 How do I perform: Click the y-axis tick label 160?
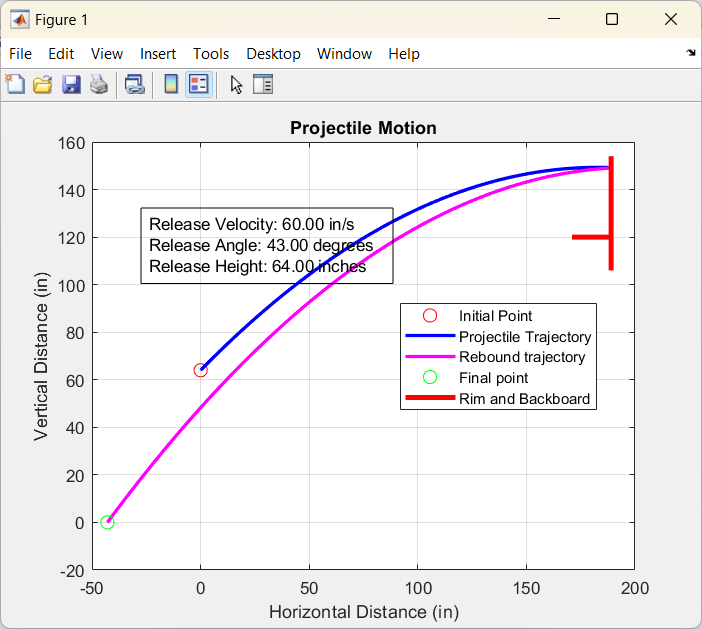71,143
